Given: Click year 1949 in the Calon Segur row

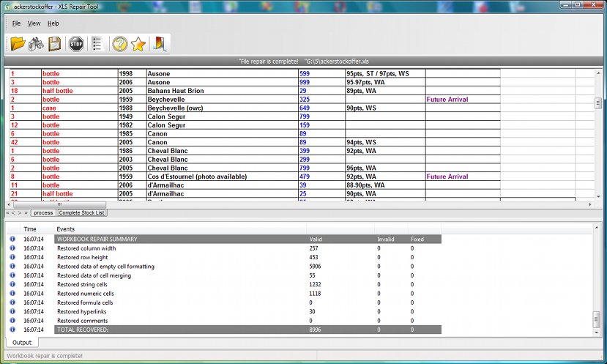Looking at the screenshot, I should [132, 116].
